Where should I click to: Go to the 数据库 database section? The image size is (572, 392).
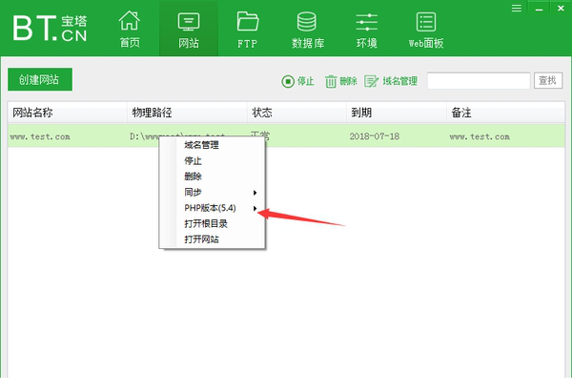coord(306,29)
